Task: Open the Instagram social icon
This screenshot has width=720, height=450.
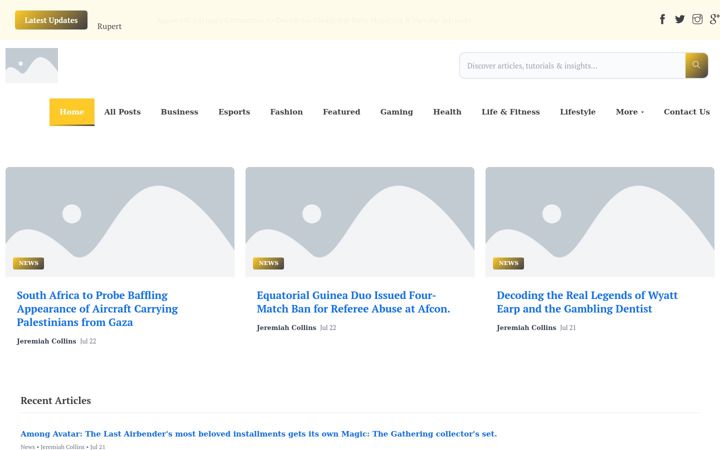Action: (697, 19)
